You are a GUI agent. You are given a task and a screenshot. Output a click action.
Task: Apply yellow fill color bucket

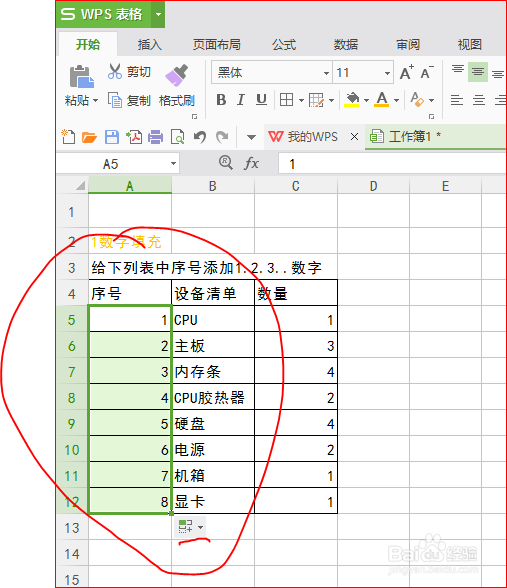click(x=352, y=99)
